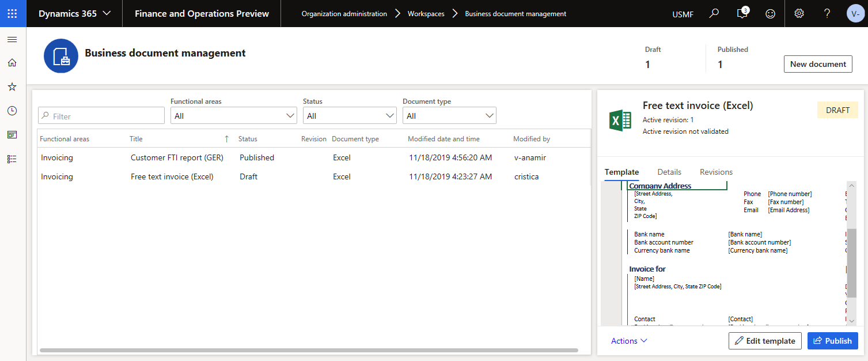Click the Edit template button
This screenshot has width=868, height=361.
(x=765, y=341)
